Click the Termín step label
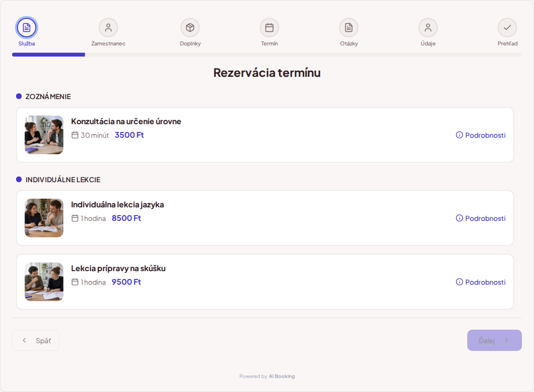534x392 pixels. 269,44
